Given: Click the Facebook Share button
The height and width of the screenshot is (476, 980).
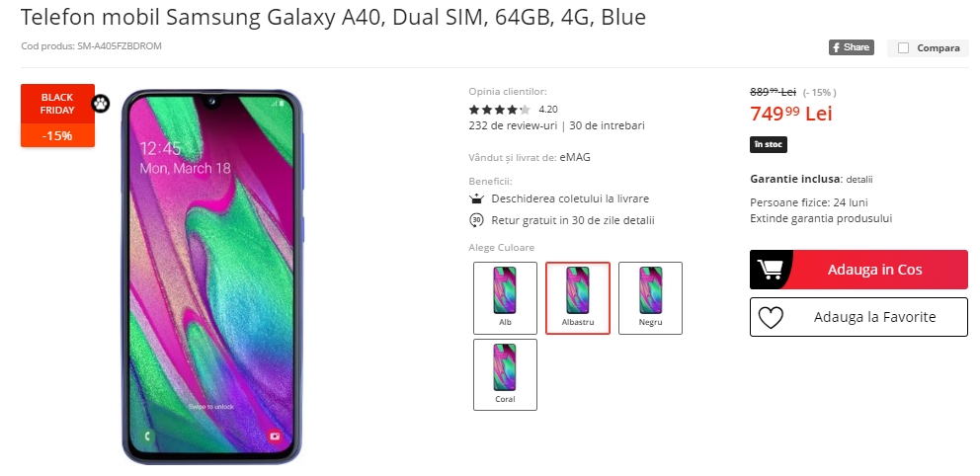Looking at the screenshot, I should (x=852, y=47).
